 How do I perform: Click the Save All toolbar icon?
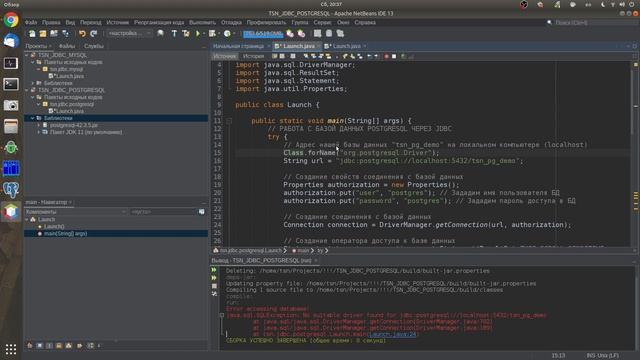[65, 33]
